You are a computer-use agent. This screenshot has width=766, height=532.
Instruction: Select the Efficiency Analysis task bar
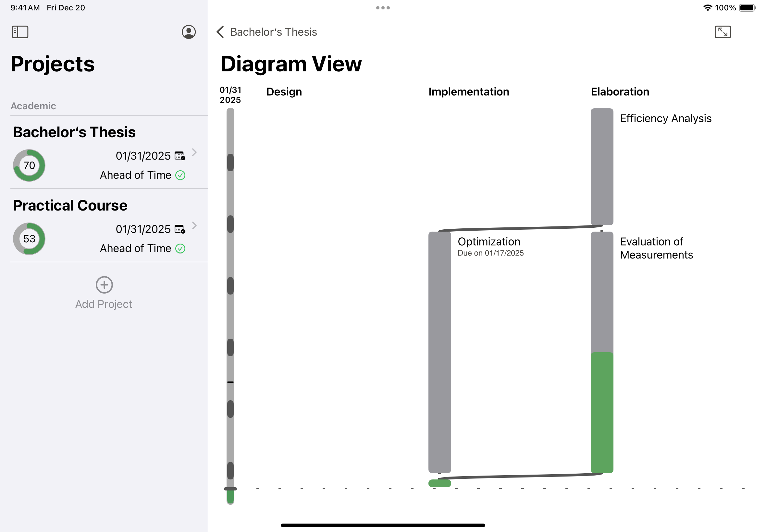pos(601,167)
